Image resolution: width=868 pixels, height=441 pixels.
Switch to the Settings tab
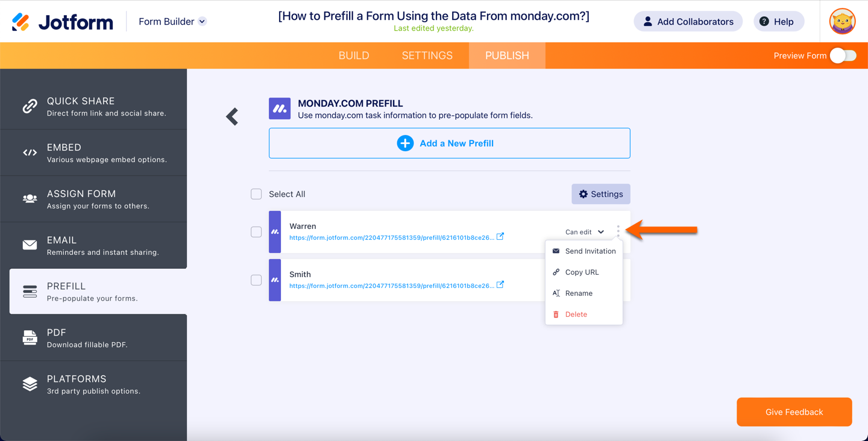click(x=427, y=55)
